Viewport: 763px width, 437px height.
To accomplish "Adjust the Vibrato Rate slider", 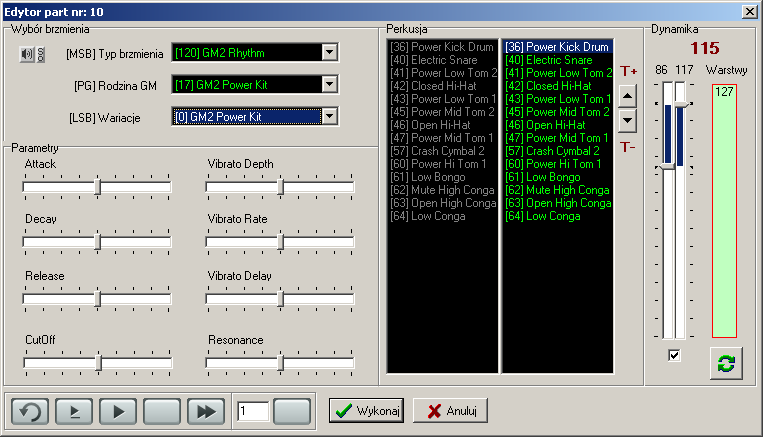I will [280, 242].
